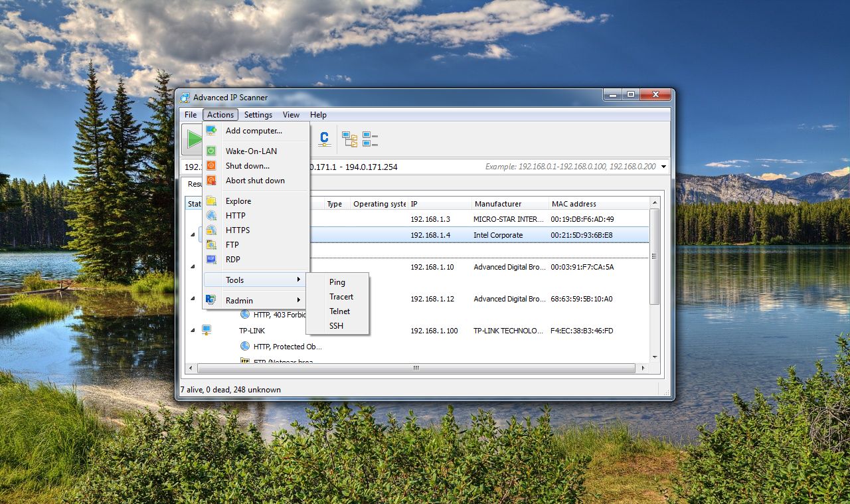This screenshot has height=504, width=850.
Task: Select the MICRO-STAR INTER... manufacturer cell
Action: click(509, 219)
